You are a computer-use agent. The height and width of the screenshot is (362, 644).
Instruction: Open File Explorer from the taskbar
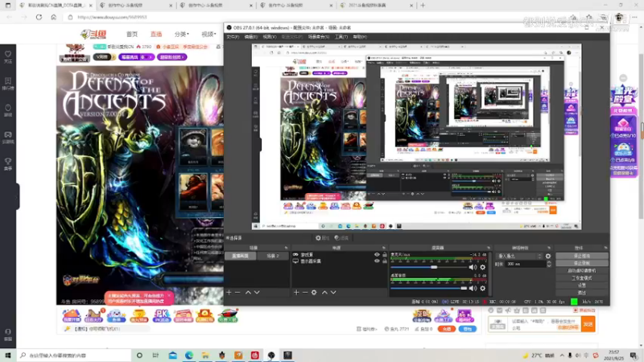[205, 355]
